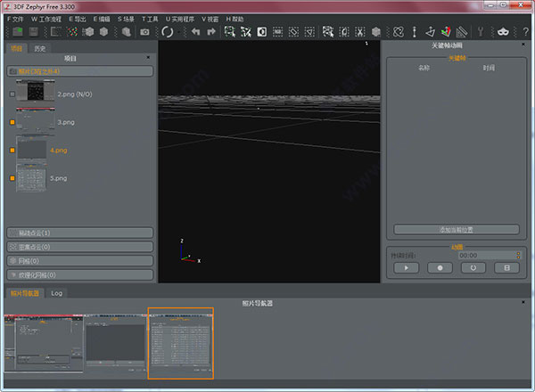
Task: Click the animation record button
Action: point(440,268)
